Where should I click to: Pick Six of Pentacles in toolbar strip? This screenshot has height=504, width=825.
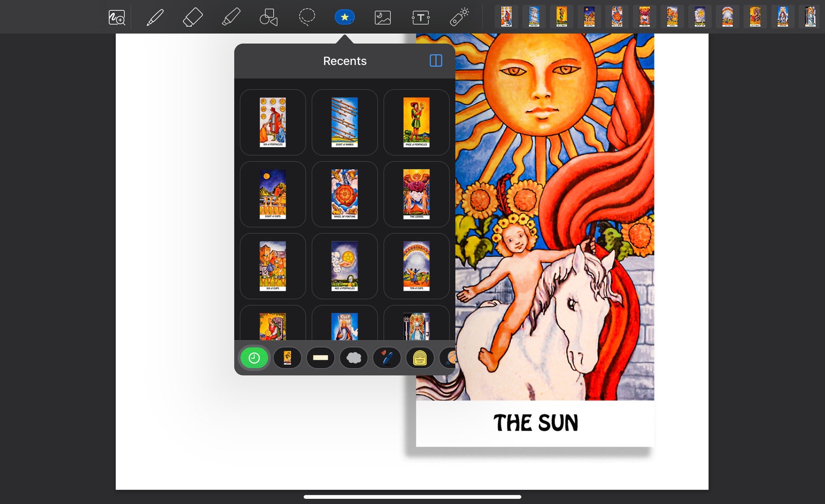pyautogui.click(x=507, y=17)
